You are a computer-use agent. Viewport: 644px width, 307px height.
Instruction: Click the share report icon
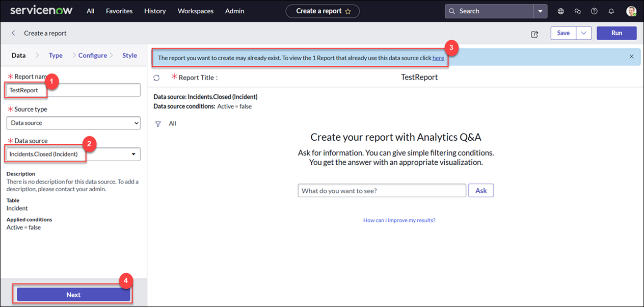534,34
